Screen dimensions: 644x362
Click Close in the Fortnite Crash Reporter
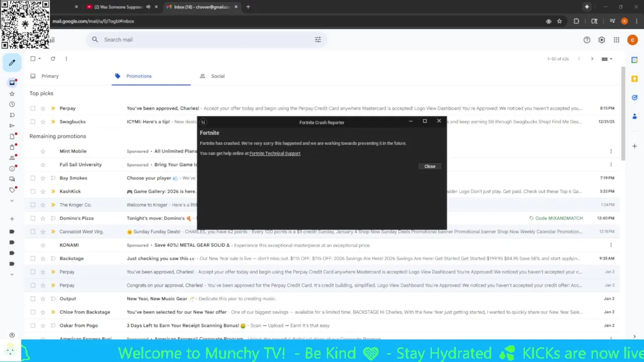(x=430, y=166)
